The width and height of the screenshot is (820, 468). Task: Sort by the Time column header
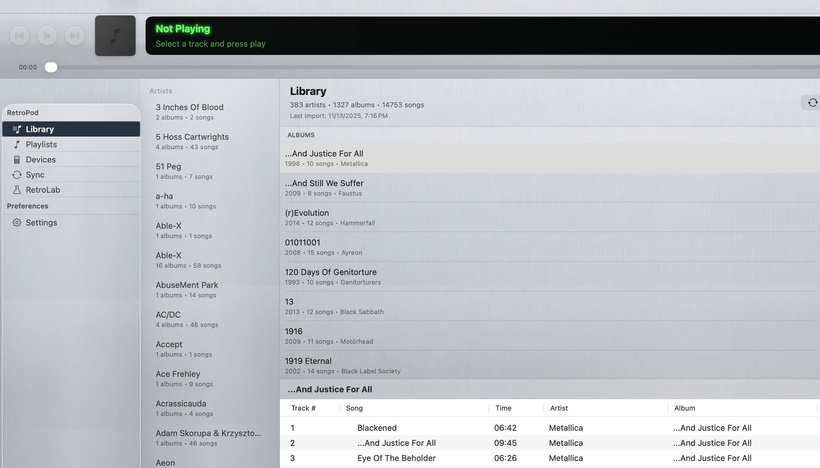click(503, 408)
